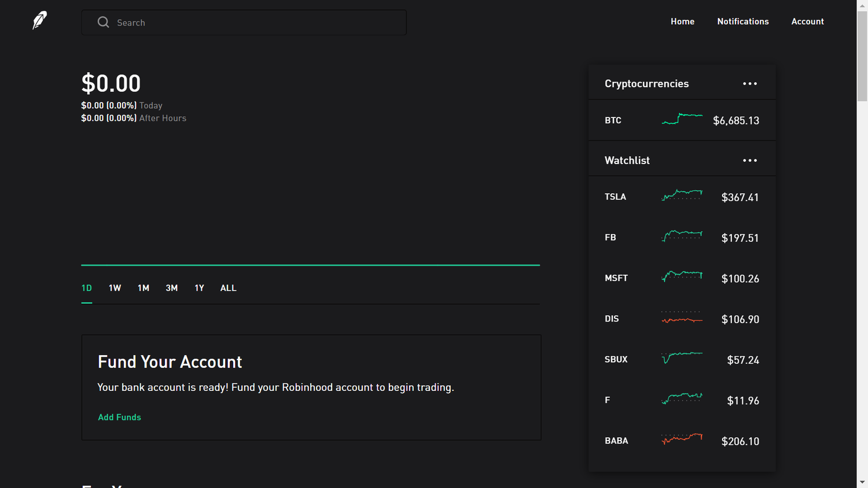The height and width of the screenshot is (488, 868).
Task: Click the MSFT price $100.26
Action: (740, 279)
